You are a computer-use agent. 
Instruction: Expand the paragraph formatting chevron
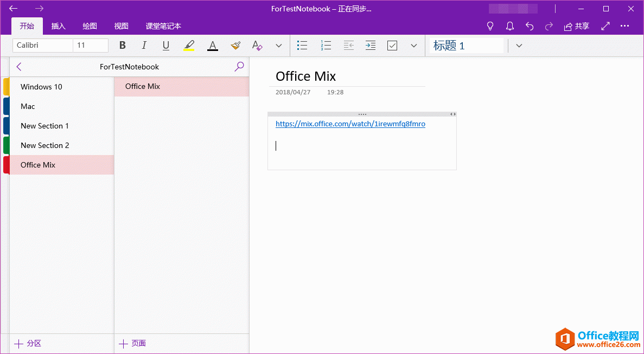point(414,46)
